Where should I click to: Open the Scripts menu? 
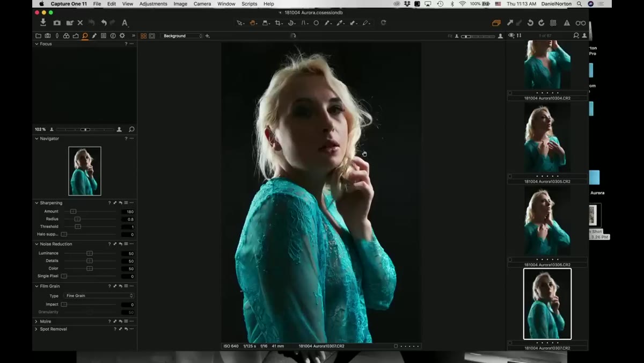(x=250, y=4)
